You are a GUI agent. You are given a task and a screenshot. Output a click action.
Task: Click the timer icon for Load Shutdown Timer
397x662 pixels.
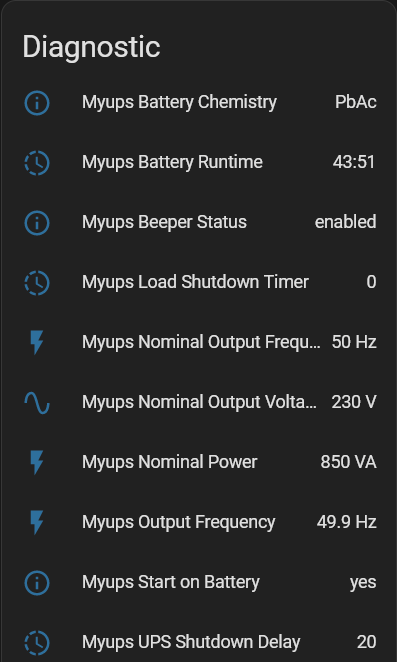37,282
